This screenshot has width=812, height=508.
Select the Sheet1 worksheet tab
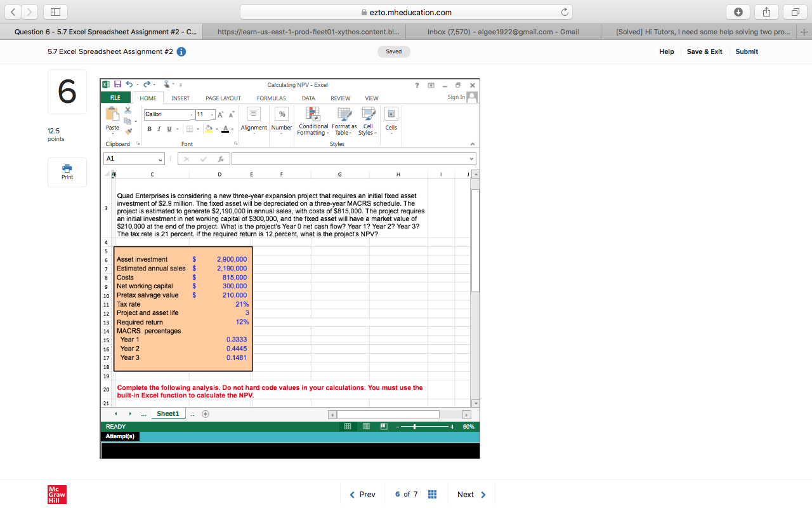tap(167, 414)
